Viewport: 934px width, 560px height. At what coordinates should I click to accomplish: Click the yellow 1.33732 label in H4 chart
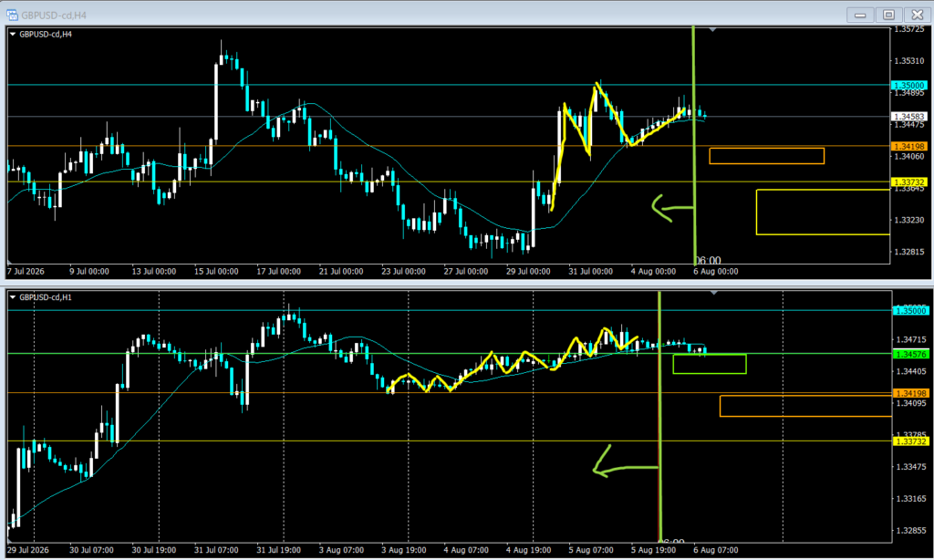(x=909, y=182)
